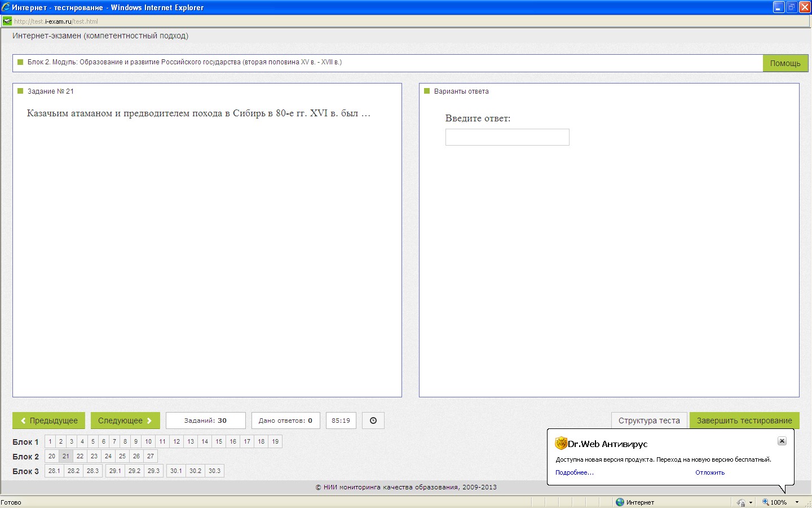This screenshot has height=508, width=812.
Task: Jump to task 19 in Блок 1
Action: [x=275, y=441]
